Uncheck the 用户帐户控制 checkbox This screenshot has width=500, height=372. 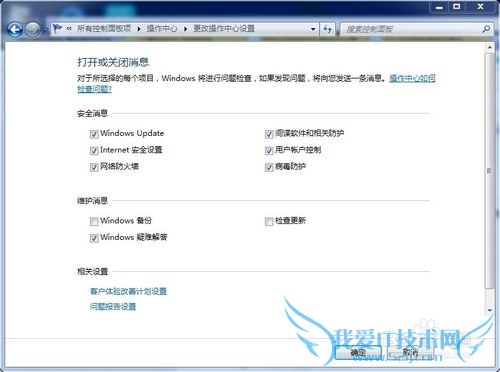pos(269,151)
